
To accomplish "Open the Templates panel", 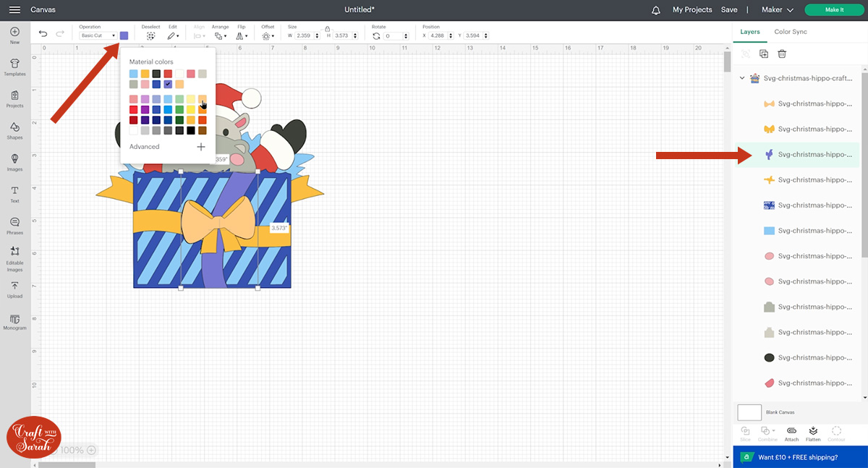I will 14,67.
